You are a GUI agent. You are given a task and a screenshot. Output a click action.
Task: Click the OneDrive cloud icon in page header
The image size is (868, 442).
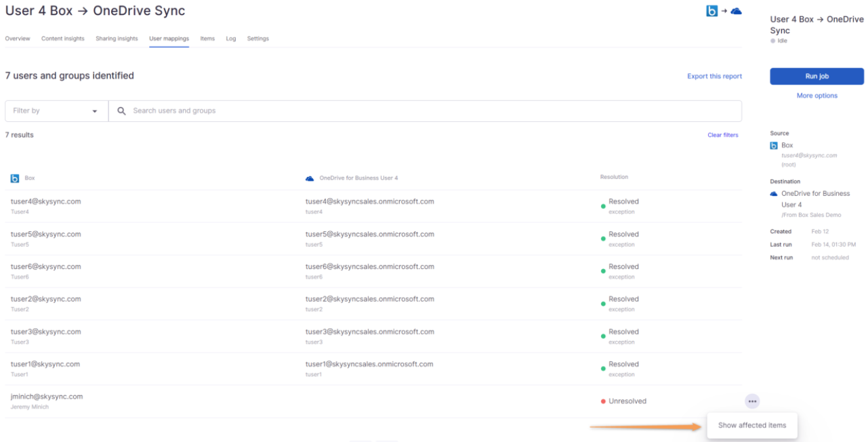pyautogui.click(x=736, y=11)
